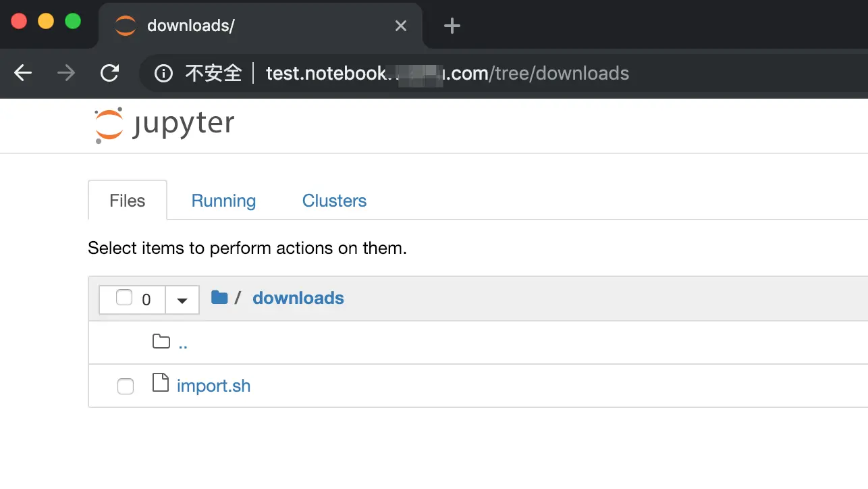The height and width of the screenshot is (489, 868).
Task: Switch to the Clusters tab
Action: [x=334, y=201]
